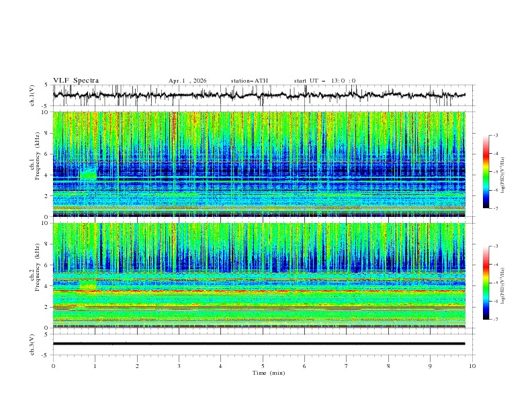Viewport: 532px width, 411px height.
Task: Click the "7" tick on the Time axis
Action: coord(347,366)
